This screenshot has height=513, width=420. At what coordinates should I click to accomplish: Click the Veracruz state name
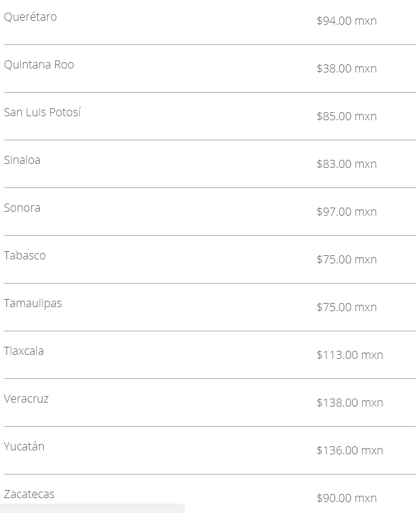(x=26, y=399)
